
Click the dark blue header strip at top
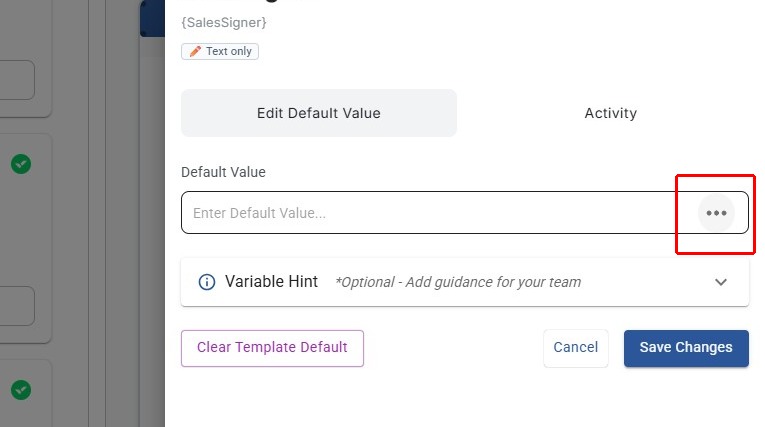[152, 17]
